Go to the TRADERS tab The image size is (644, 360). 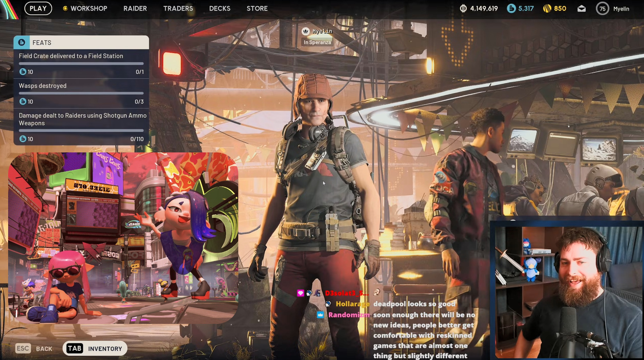178,8
